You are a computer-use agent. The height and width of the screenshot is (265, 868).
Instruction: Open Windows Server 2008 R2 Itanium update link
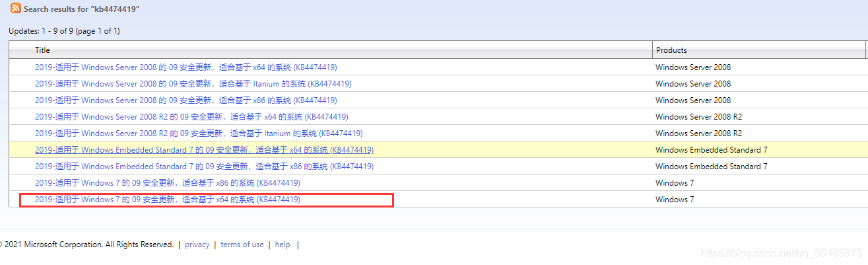[x=199, y=133]
